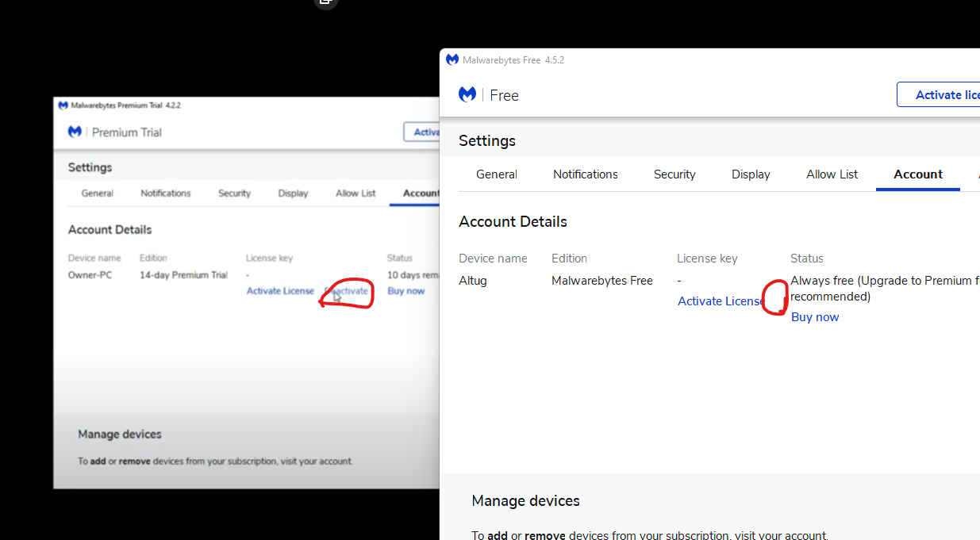Switch to Security tab in Free window

point(674,174)
